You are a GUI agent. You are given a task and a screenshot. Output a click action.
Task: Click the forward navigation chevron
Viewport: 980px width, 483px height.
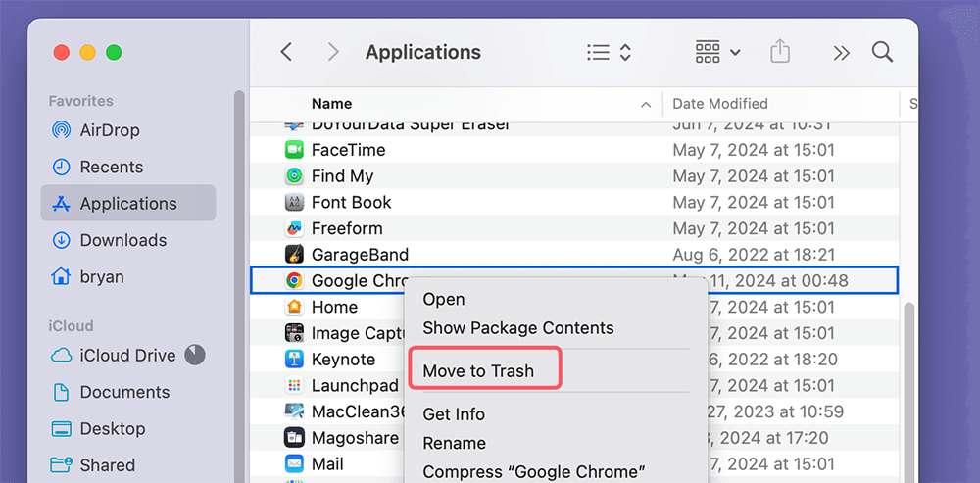[x=334, y=52]
